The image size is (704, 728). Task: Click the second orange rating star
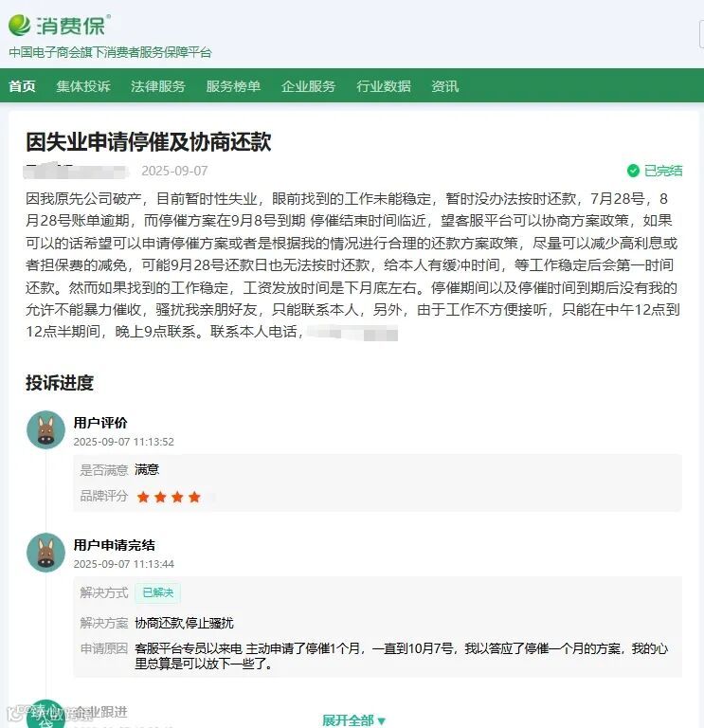(x=160, y=498)
